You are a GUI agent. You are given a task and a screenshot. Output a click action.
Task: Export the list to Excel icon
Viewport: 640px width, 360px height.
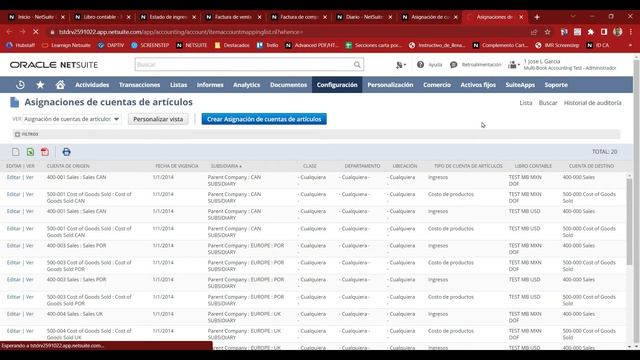30,152
